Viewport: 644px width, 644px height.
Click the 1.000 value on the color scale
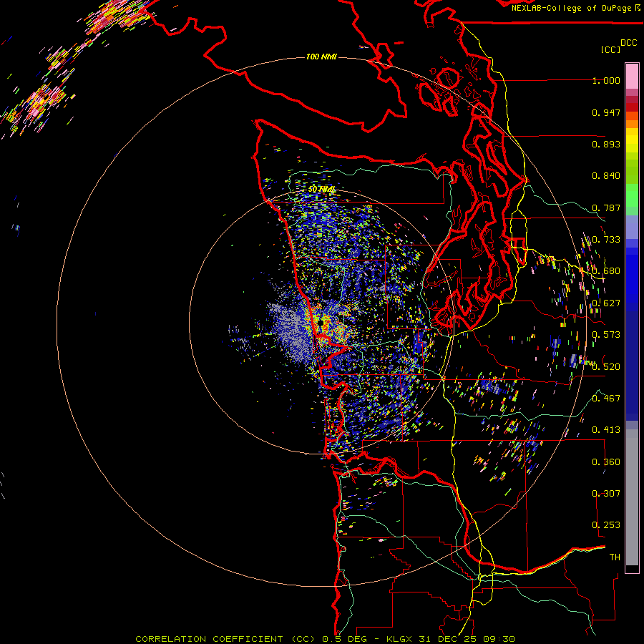point(606,80)
